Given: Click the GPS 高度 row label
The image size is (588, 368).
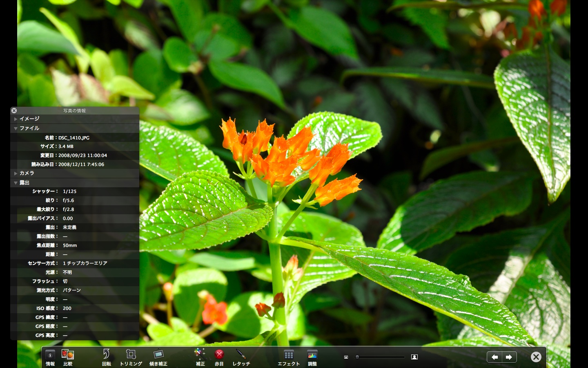Looking at the screenshot, I should click(x=47, y=335).
